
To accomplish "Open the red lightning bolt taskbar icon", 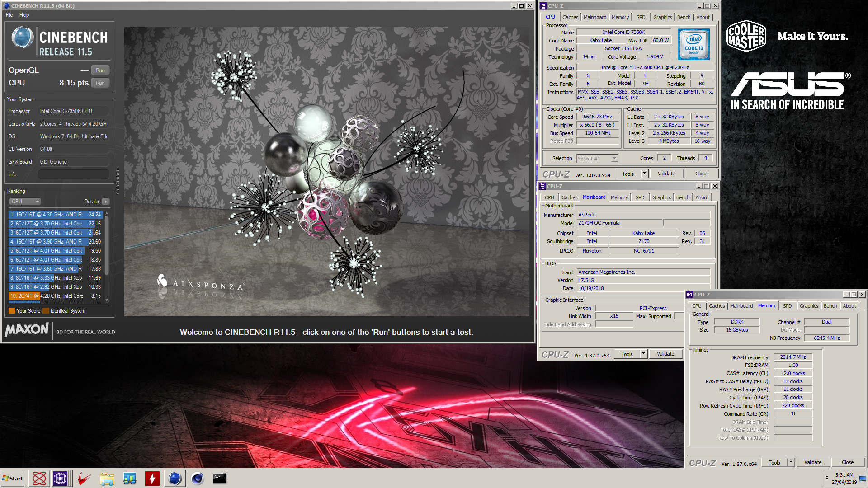I will [152, 479].
